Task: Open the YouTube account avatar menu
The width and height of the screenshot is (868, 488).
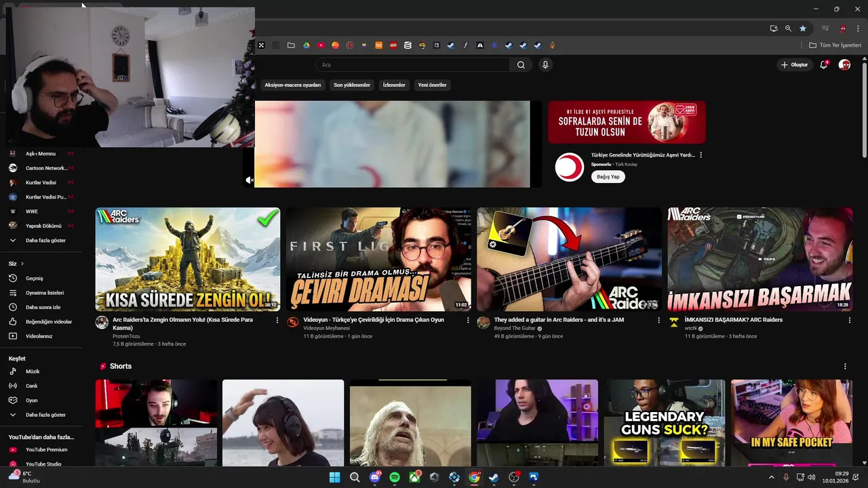Action: (x=844, y=65)
